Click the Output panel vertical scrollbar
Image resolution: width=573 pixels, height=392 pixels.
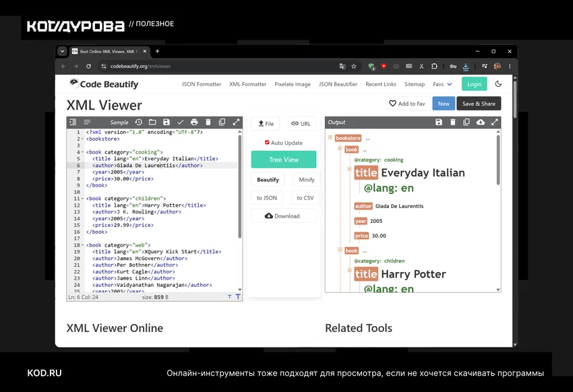click(498, 160)
